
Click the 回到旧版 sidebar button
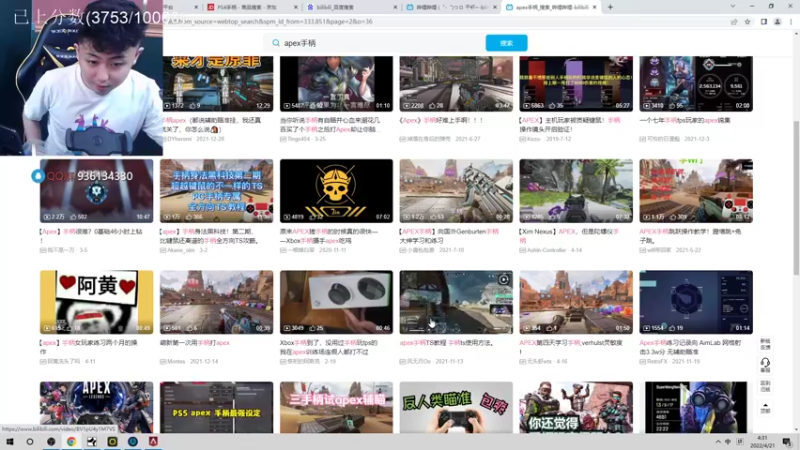pos(765,386)
